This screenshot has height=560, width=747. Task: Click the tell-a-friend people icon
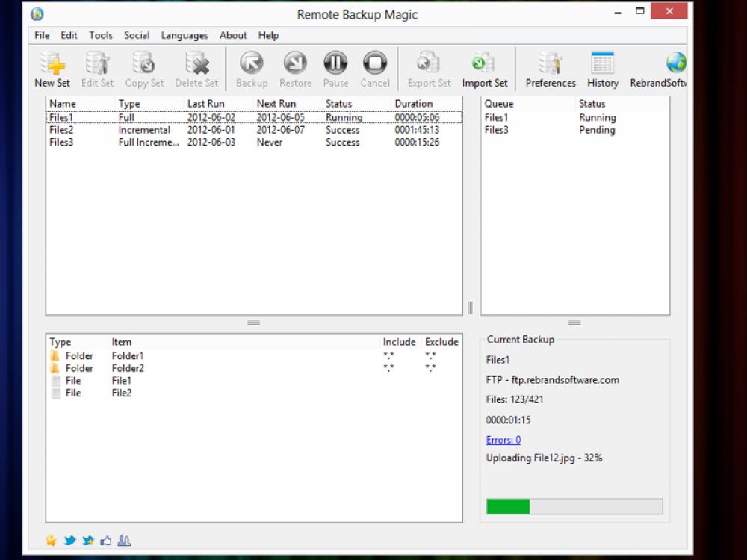[124, 540]
